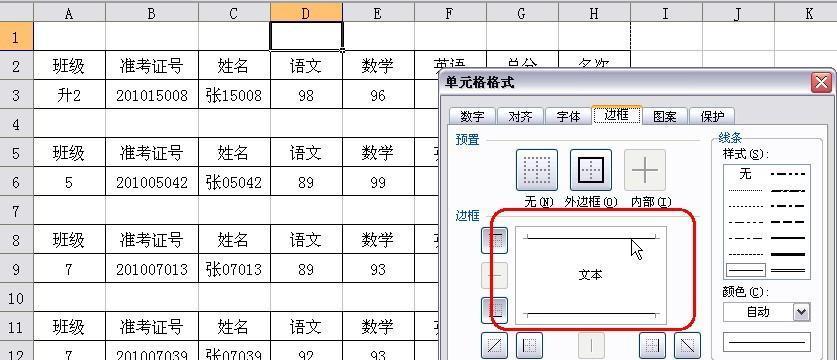Toggle the left border button
The width and height of the screenshot is (837, 360).
point(530,346)
